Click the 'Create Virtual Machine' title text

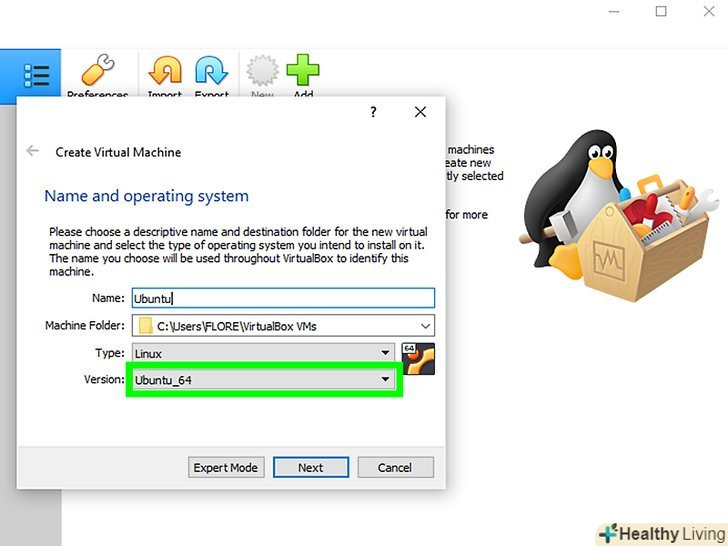coord(118,152)
